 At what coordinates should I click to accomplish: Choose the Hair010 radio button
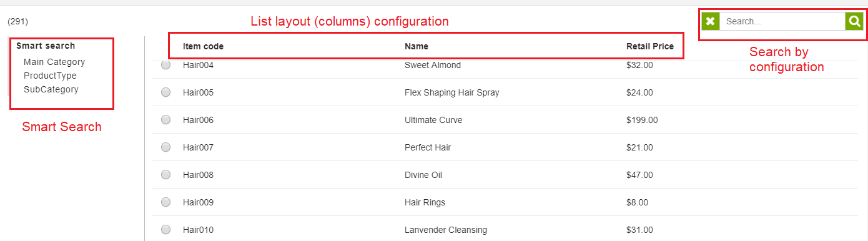(x=165, y=230)
